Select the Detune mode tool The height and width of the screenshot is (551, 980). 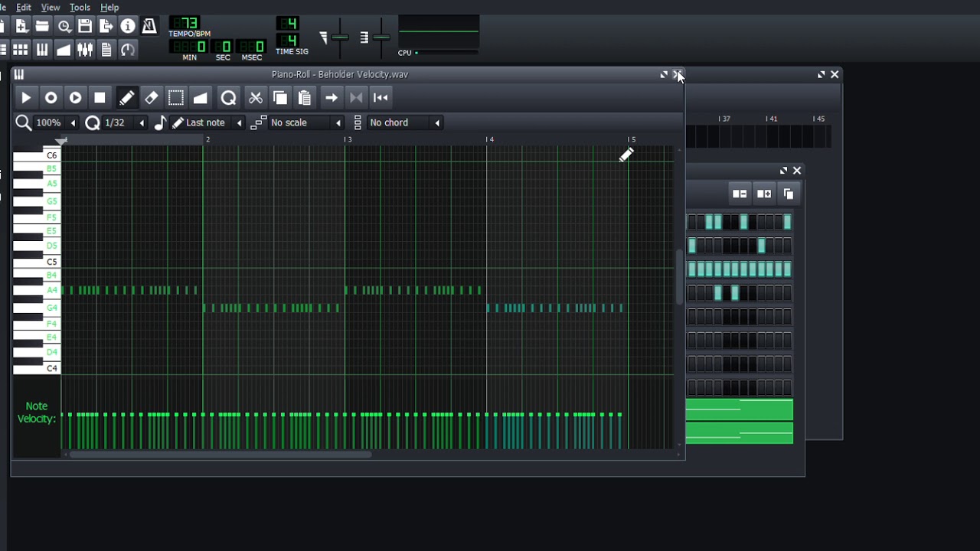201,97
